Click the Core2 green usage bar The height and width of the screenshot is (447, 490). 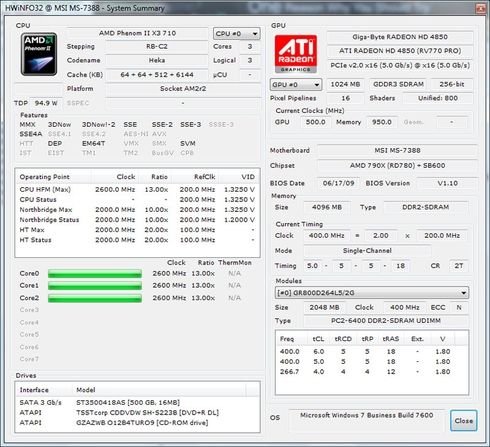pos(95,298)
